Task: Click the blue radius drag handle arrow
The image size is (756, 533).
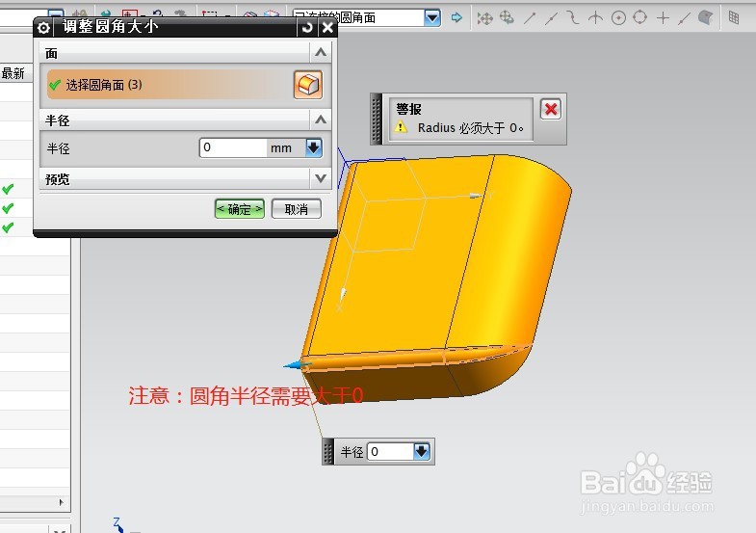Action: point(297,365)
